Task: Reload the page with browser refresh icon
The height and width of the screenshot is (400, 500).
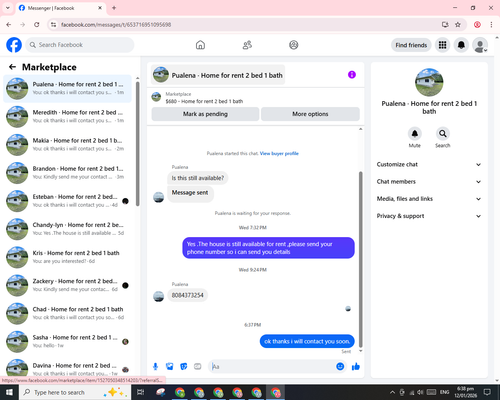Action: [x=37, y=25]
